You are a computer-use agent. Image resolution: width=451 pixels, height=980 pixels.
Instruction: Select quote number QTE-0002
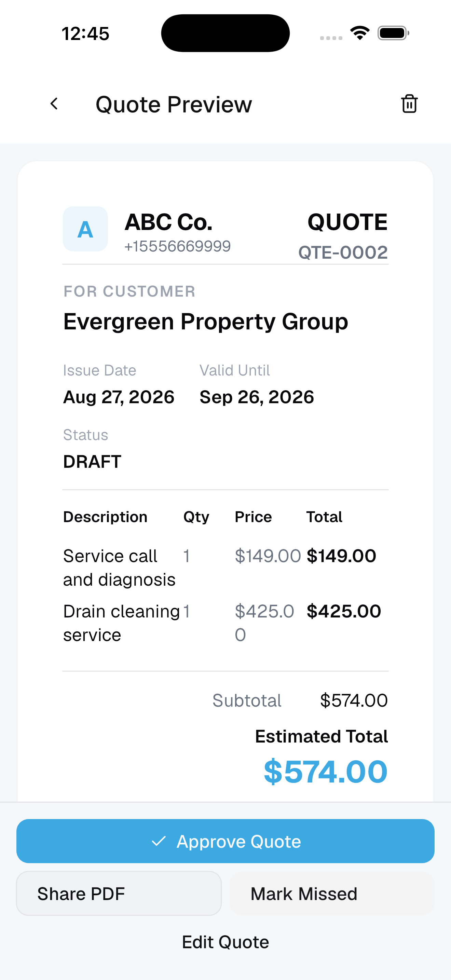[x=343, y=252]
